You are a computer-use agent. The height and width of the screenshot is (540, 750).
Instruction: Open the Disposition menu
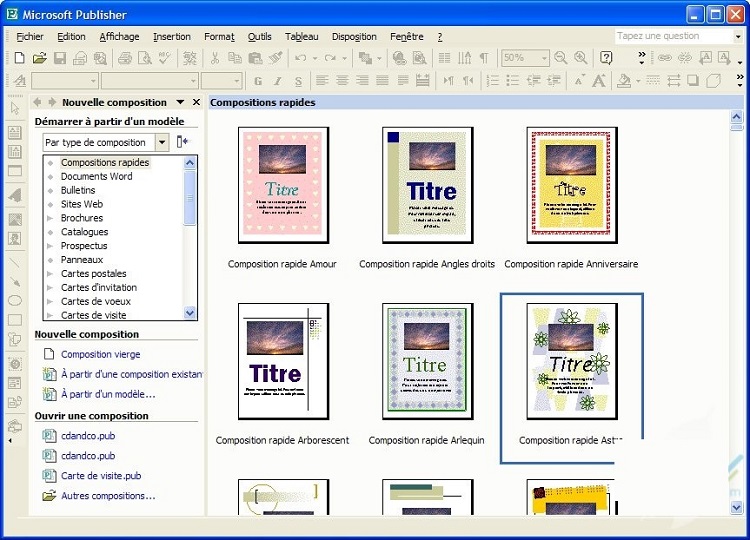[x=354, y=37]
